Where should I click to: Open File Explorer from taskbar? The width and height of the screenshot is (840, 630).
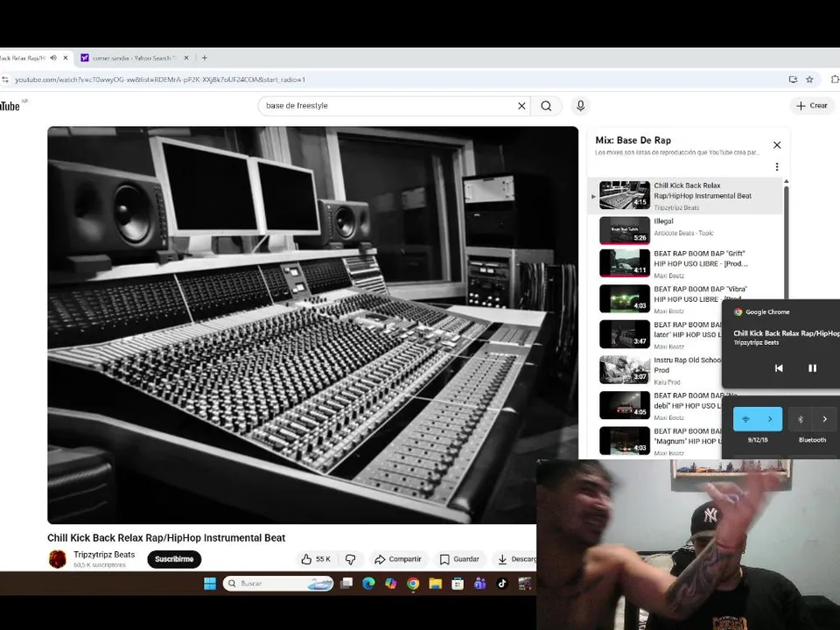point(435,584)
